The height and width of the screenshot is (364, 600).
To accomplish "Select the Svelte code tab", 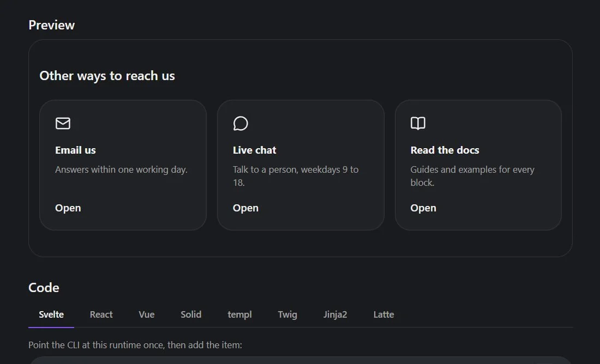I will click(x=51, y=314).
